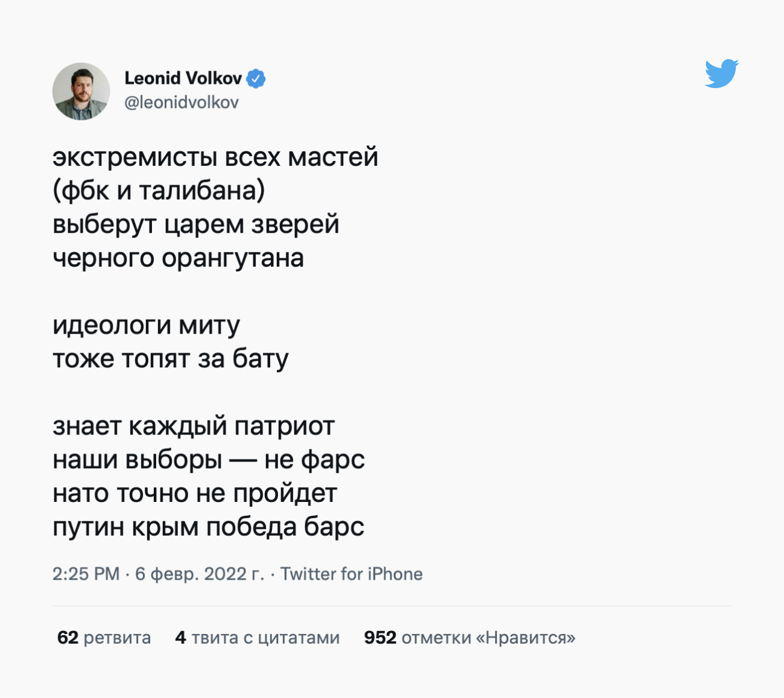The width and height of the screenshot is (784, 698).
Task: Click the line "тоже топят за бату"
Action: point(171,359)
